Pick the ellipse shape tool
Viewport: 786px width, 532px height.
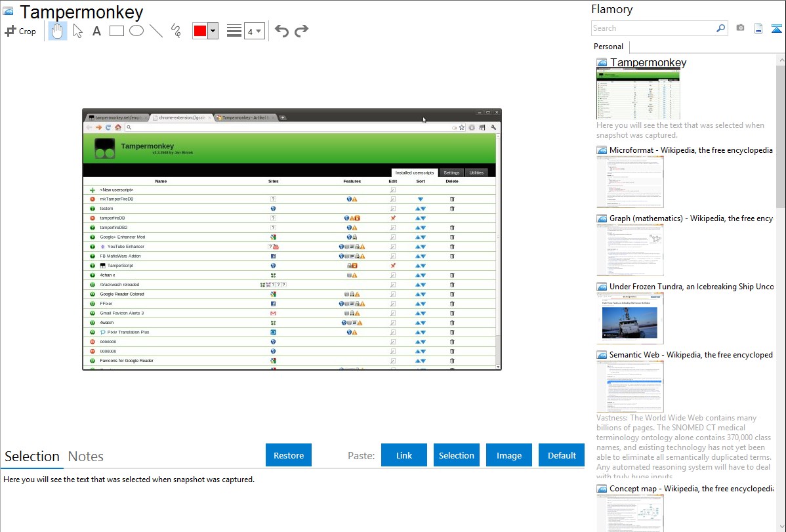coord(136,31)
